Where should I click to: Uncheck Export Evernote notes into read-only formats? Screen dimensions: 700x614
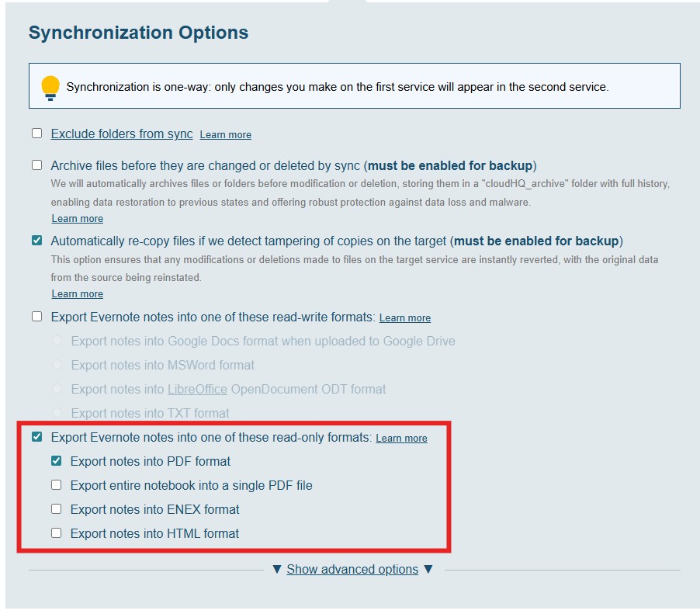click(x=37, y=437)
